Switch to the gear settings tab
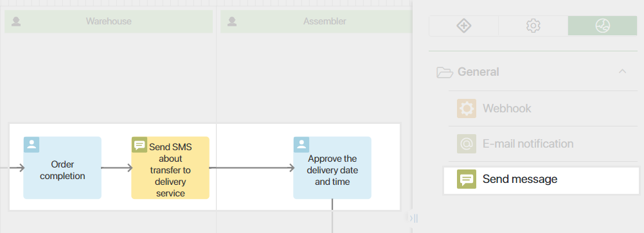This screenshot has width=644, height=233. point(533,26)
